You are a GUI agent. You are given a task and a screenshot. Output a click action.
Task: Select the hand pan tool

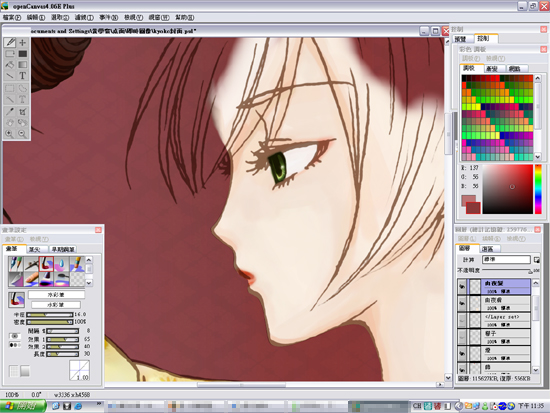click(10, 123)
